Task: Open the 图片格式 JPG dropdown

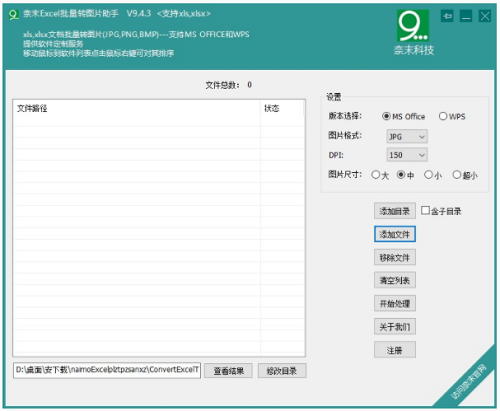Action: pos(407,137)
